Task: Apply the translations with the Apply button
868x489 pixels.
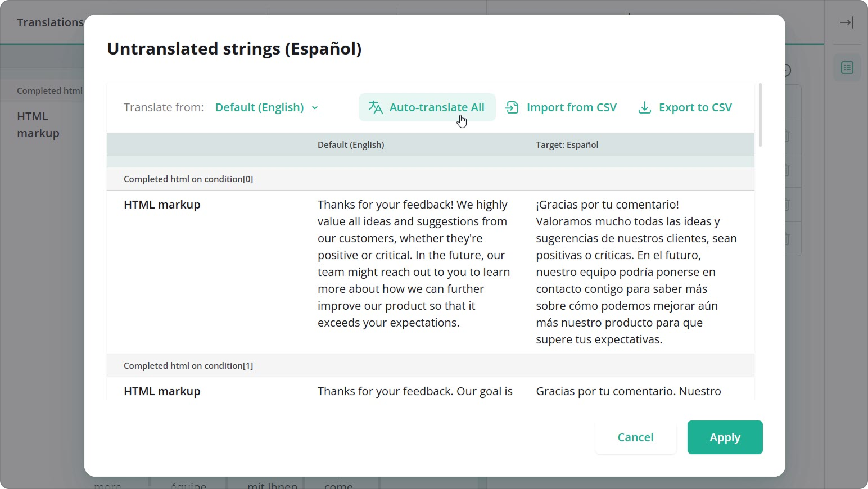Action: [x=725, y=437]
